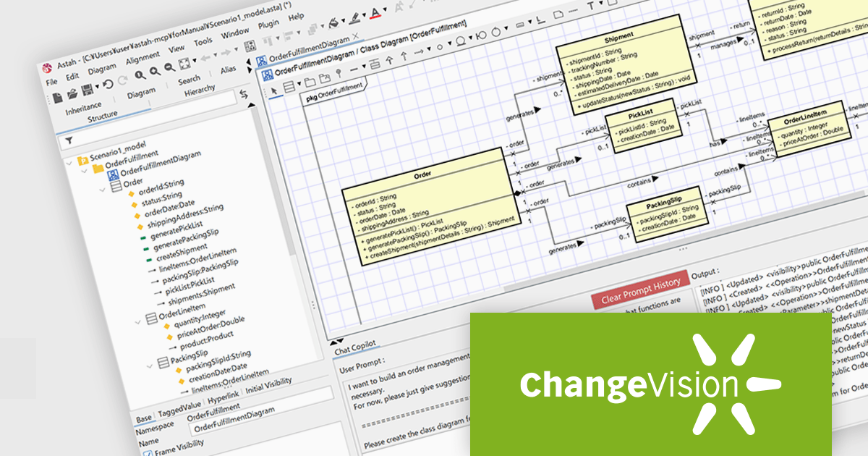Select the Subsystem folder tool
The width and height of the screenshot is (868, 456).
[x=325, y=78]
